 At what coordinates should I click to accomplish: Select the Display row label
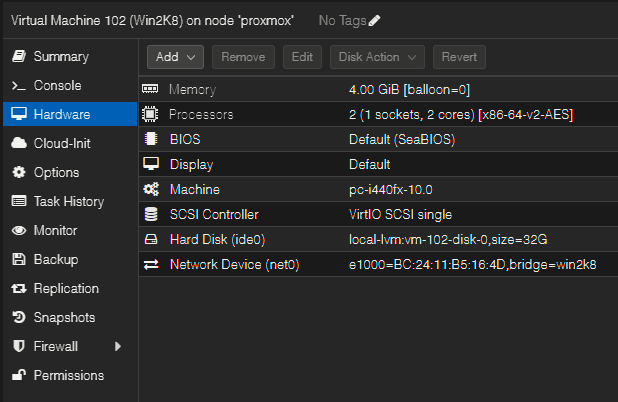click(191, 165)
